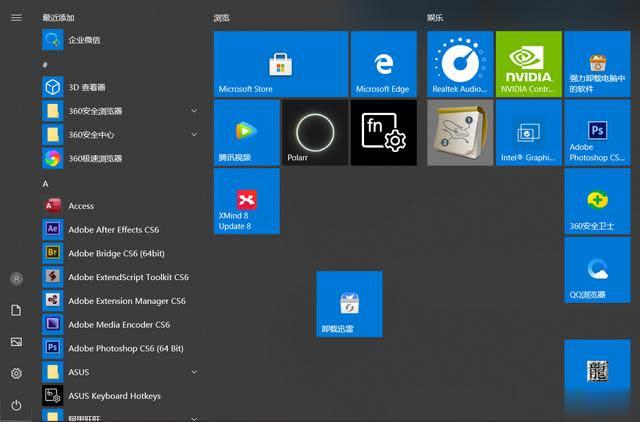The width and height of the screenshot is (640, 422).
Task: Open the Polarr tile
Action: [315, 133]
